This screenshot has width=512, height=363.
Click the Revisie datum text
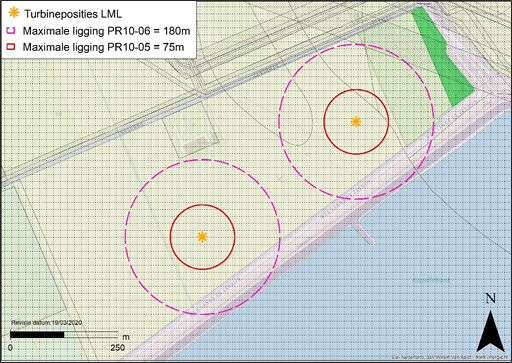(47, 323)
